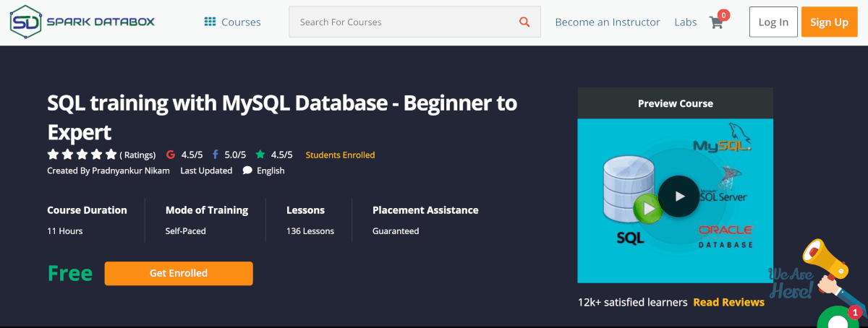868x328 pixels.
Task: Click the course title heading
Action: pos(282,117)
